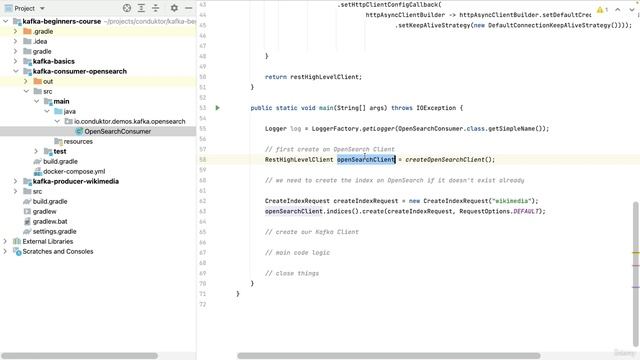Select the io.conduktor.demos.kafka.opensearch package
The height and width of the screenshot is (360, 640).
point(129,121)
